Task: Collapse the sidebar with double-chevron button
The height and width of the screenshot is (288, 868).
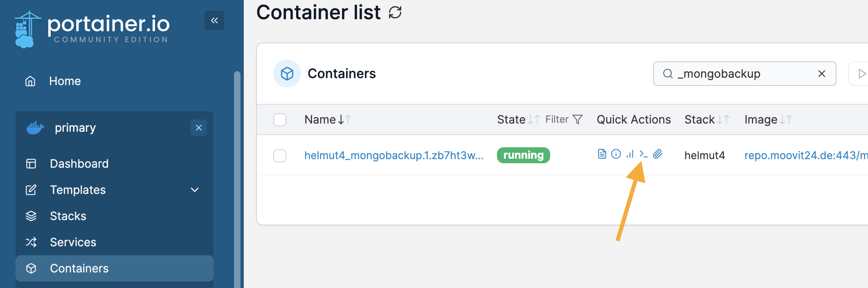Action: [x=214, y=20]
